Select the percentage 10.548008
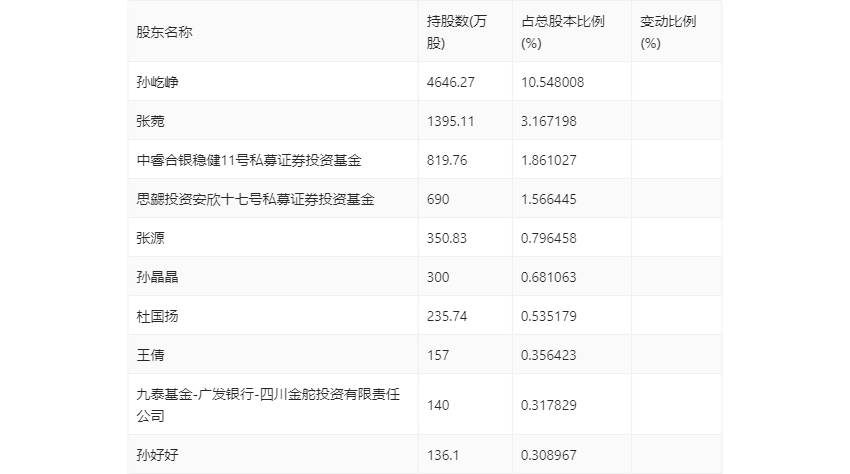 click(x=552, y=82)
